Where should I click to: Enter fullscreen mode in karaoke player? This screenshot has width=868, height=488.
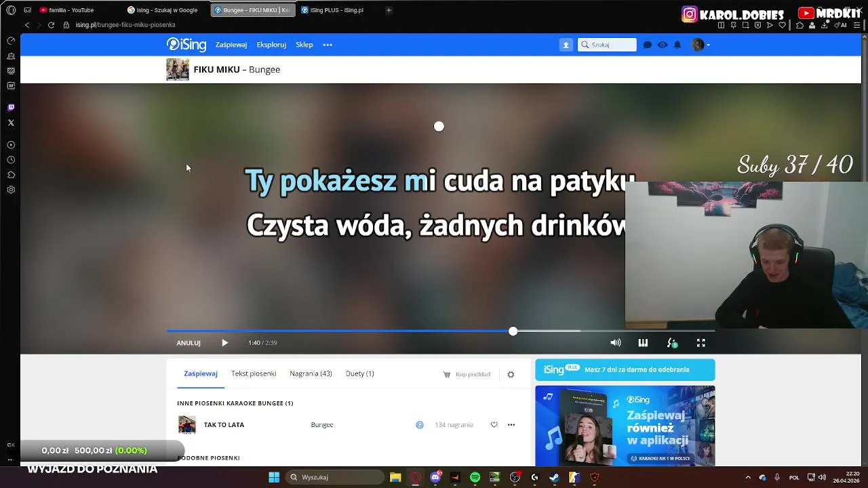[x=701, y=343]
